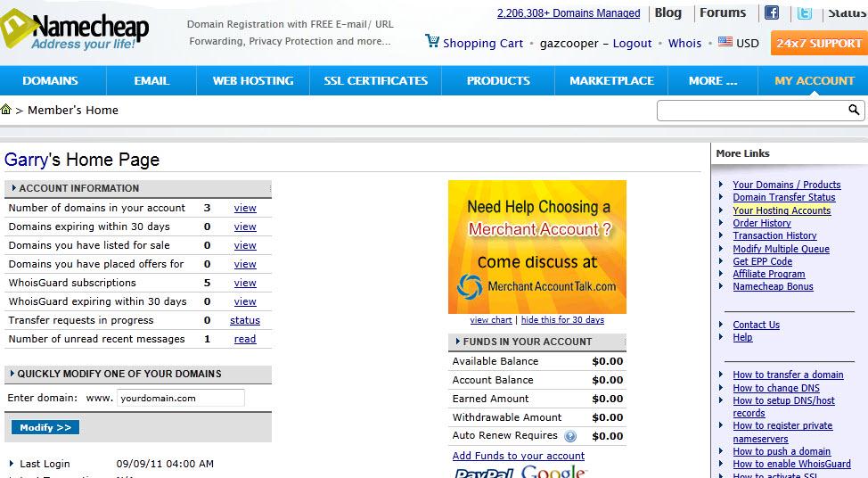Screen dimensions: 868x478
Task: Collapse Funds In Your Account section
Action: click(x=455, y=342)
